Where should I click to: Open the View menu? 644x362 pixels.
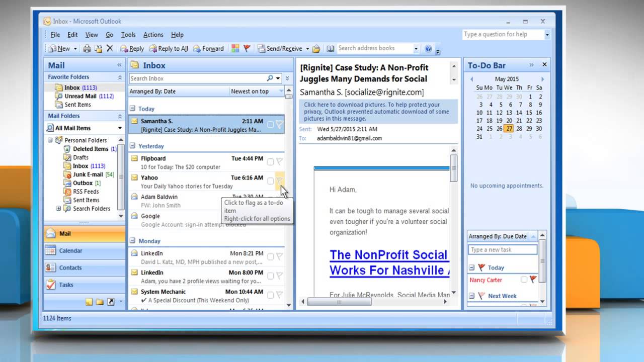92,35
